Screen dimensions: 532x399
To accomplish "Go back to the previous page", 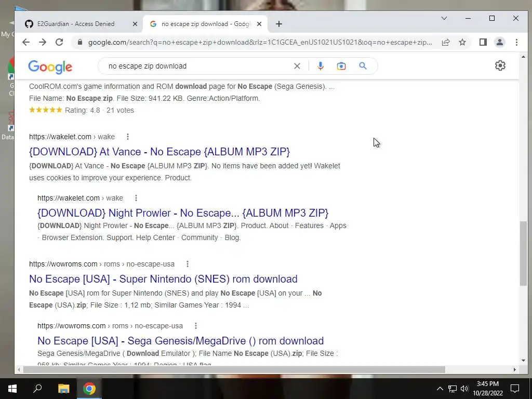I will pos(26,42).
